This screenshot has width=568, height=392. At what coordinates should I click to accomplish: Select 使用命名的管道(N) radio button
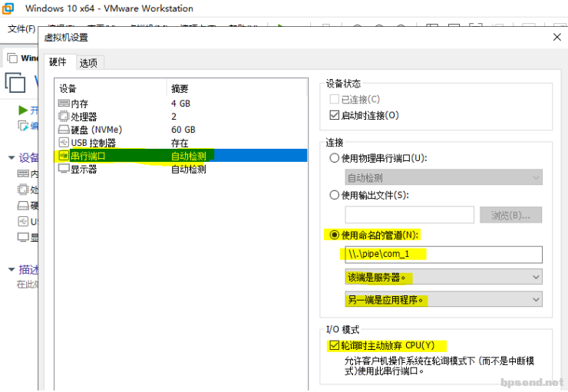point(334,235)
